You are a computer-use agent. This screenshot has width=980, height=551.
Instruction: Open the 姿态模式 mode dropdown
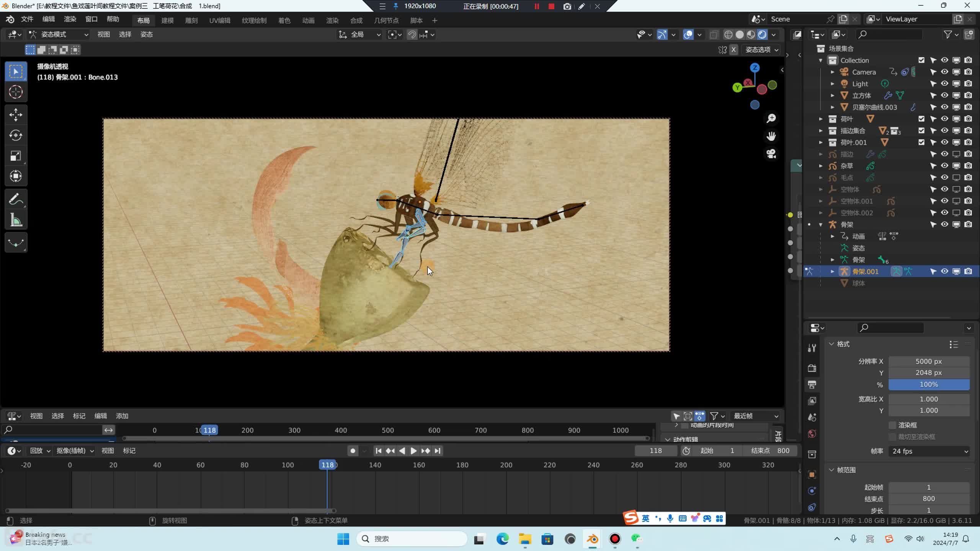coord(59,35)
